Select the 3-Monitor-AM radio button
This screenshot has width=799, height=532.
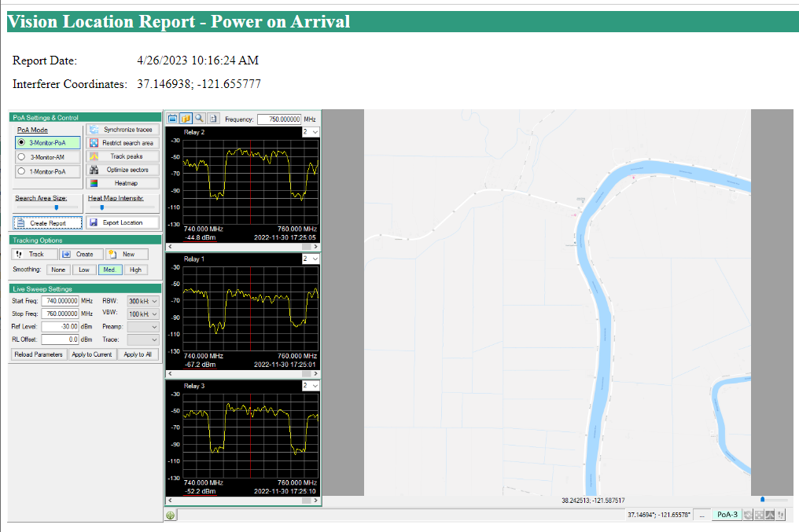tap(22, 156)
